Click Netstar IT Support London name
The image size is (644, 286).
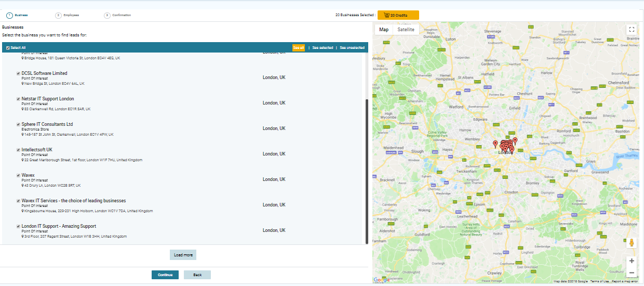(x=48, y=99)
